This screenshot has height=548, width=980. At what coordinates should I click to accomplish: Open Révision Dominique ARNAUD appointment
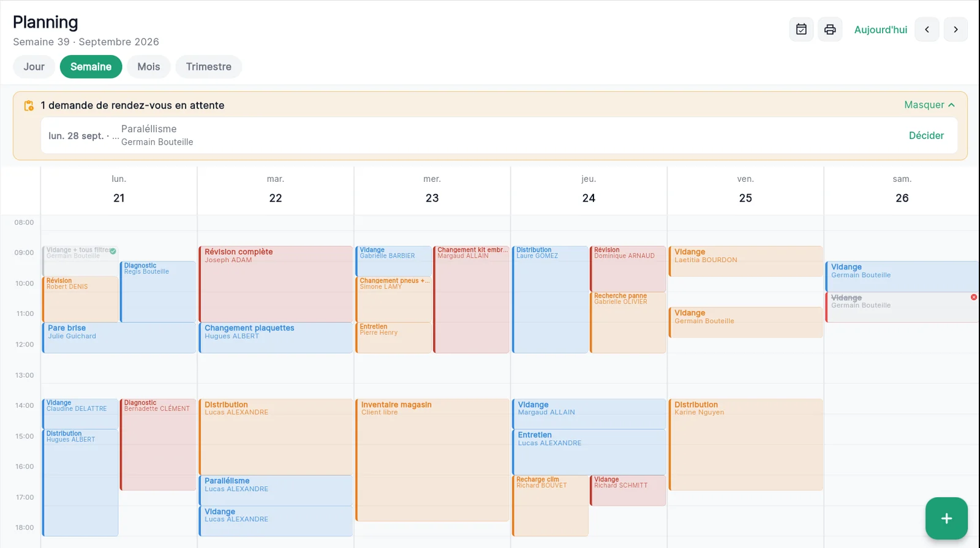pos(628,269)
